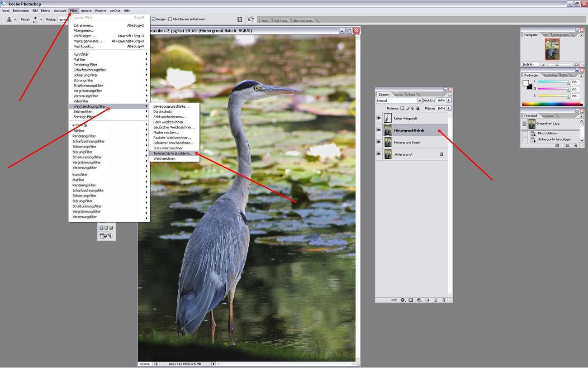
Task: Open tool preset picker arrow beside stamp
Action: tap(15, 19)
